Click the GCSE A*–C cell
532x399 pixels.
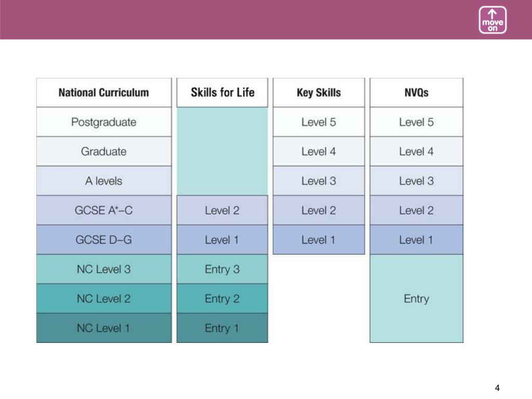click(104, 210)
